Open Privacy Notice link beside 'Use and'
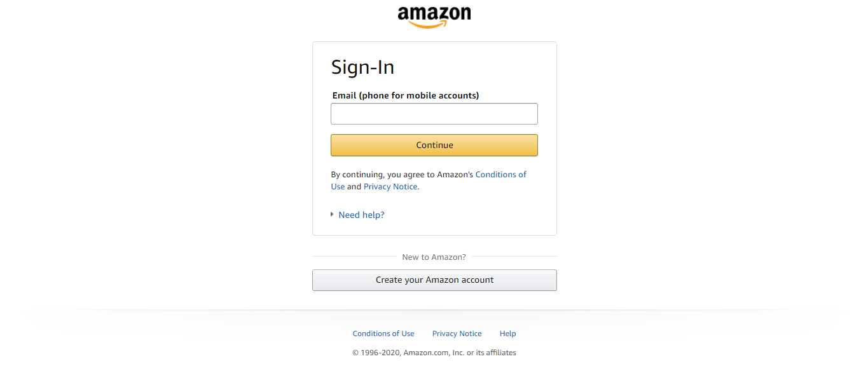 coord(390,187)
